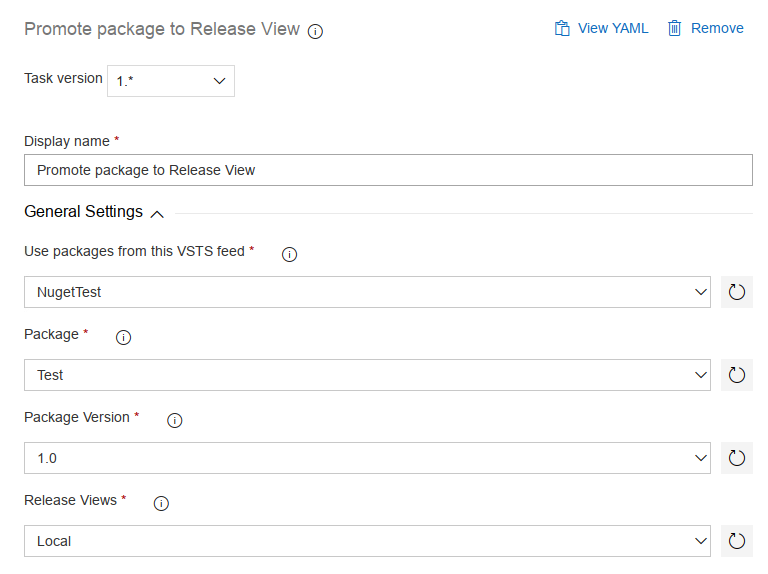
Task: Click the View YAML link
Action: pyautogui.click(x=612, y=28)
